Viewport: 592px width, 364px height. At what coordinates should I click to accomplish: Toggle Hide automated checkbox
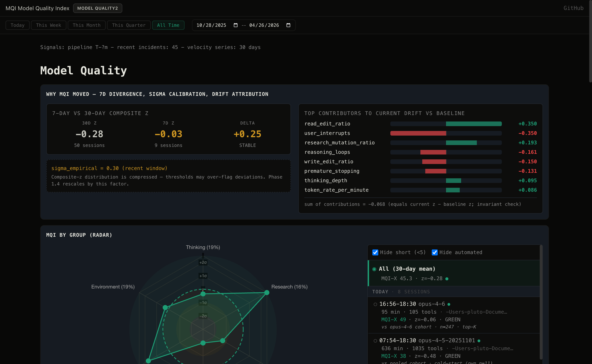pyautogui.click(x=435, y=252)
